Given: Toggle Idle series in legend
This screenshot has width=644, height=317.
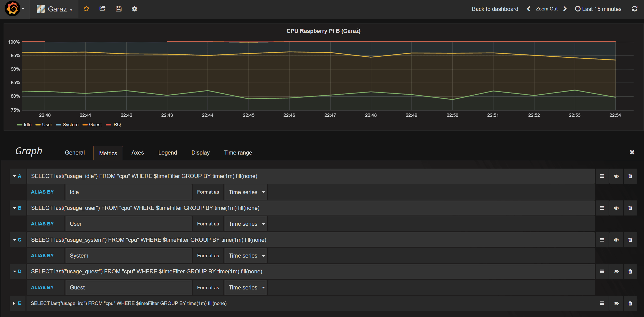Looking at the screenshot, I should coord(28,124).
